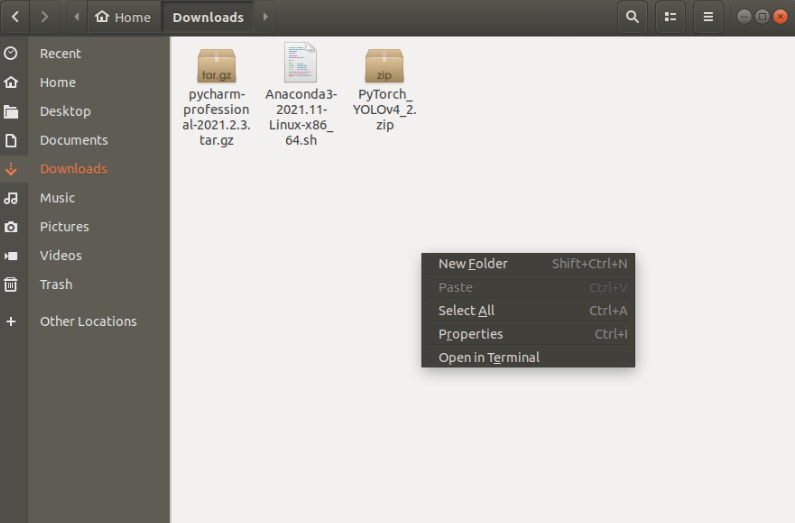Viewport: 795px width, 523px height.
Task: Click the small left path-bar scroll arrow
Action: tap(77, 17)
